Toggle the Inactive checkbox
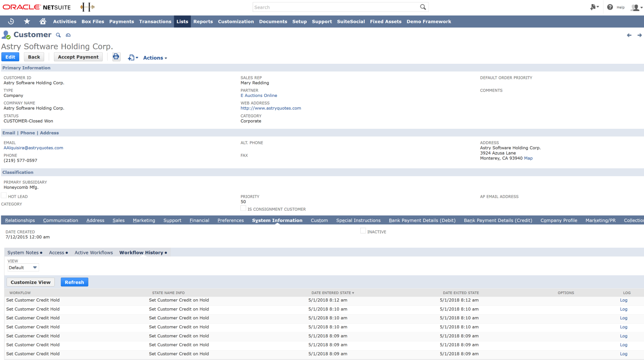 pos(363,231)
